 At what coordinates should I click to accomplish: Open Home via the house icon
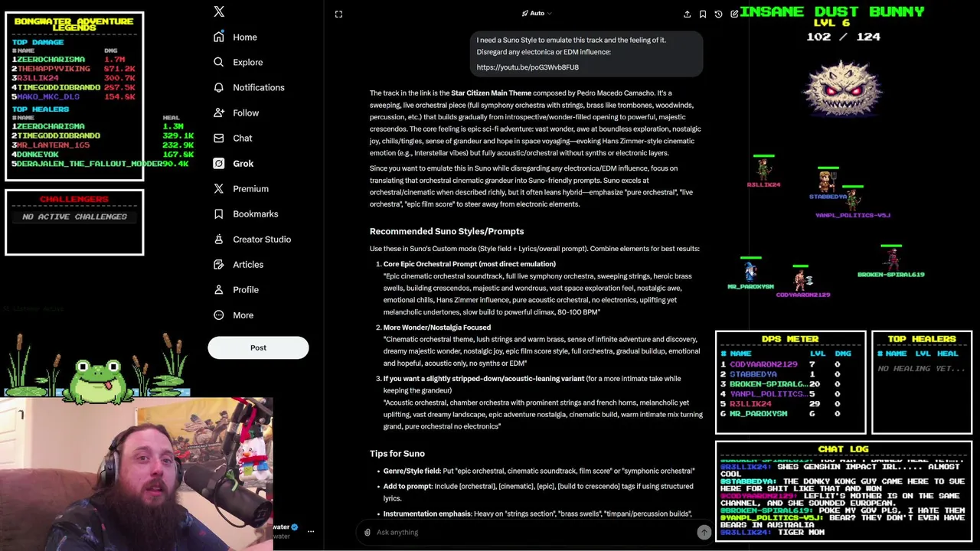(x=219, y=37)
